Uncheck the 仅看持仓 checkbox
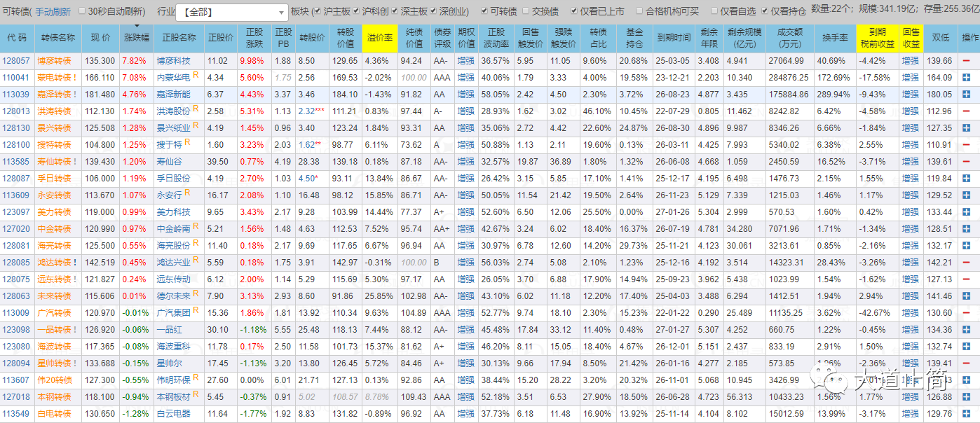The height and width of the screenshot is (423, 980). (x=764, y=11)
